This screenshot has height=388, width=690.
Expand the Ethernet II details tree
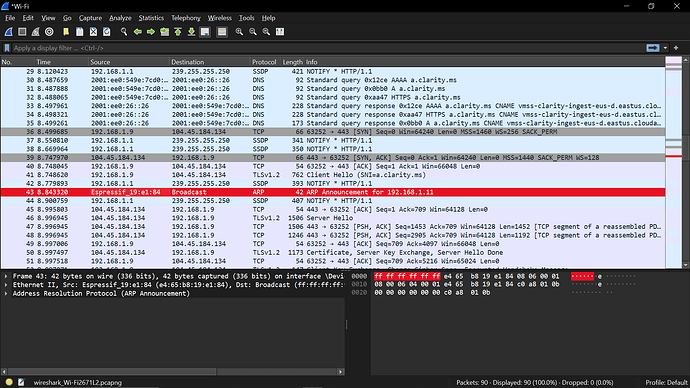click(x=6, y=285)
